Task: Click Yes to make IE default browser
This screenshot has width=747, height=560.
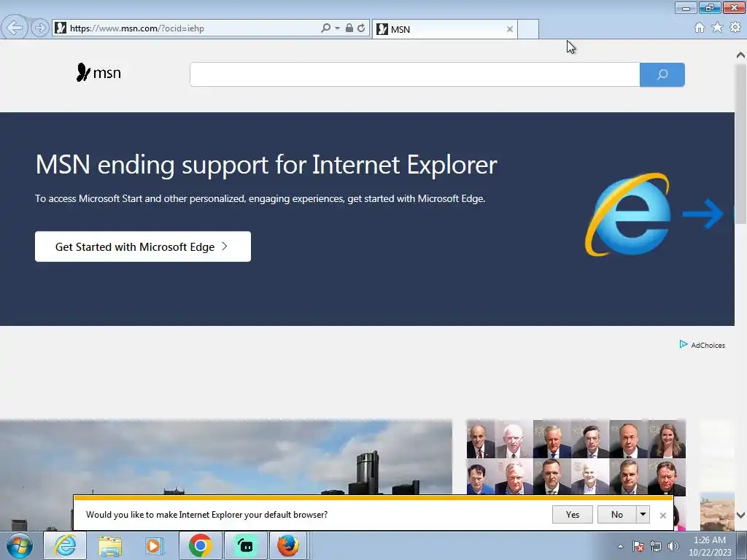Action: click(x=573, y=514)
